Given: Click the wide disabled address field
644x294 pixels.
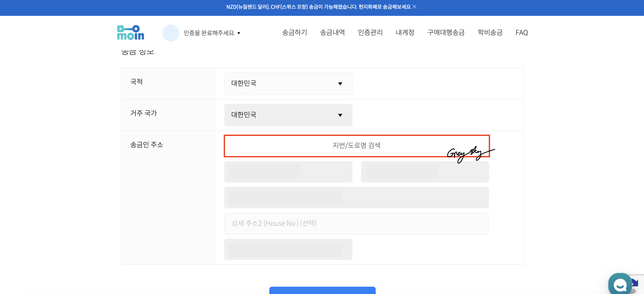Looking at the screenshot, I should click(x=356, y=198).
